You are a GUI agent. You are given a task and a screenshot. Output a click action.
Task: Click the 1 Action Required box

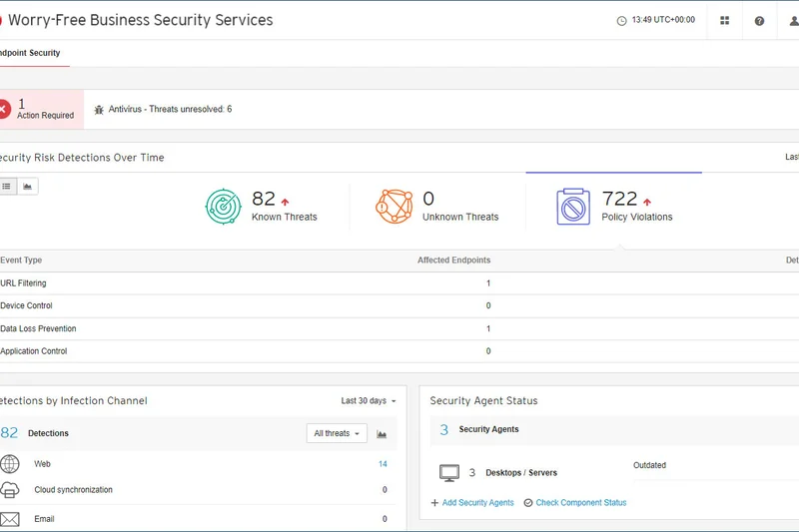click(x=42, y=110)
